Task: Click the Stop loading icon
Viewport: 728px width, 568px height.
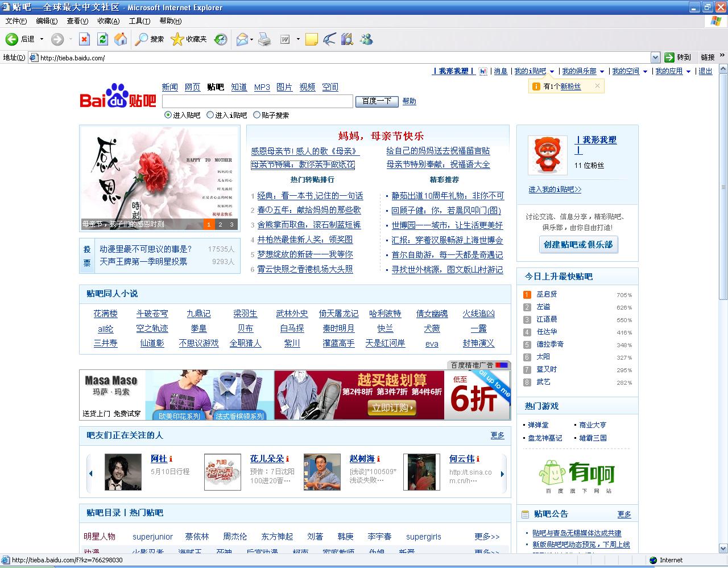Action: click(84, 39)
